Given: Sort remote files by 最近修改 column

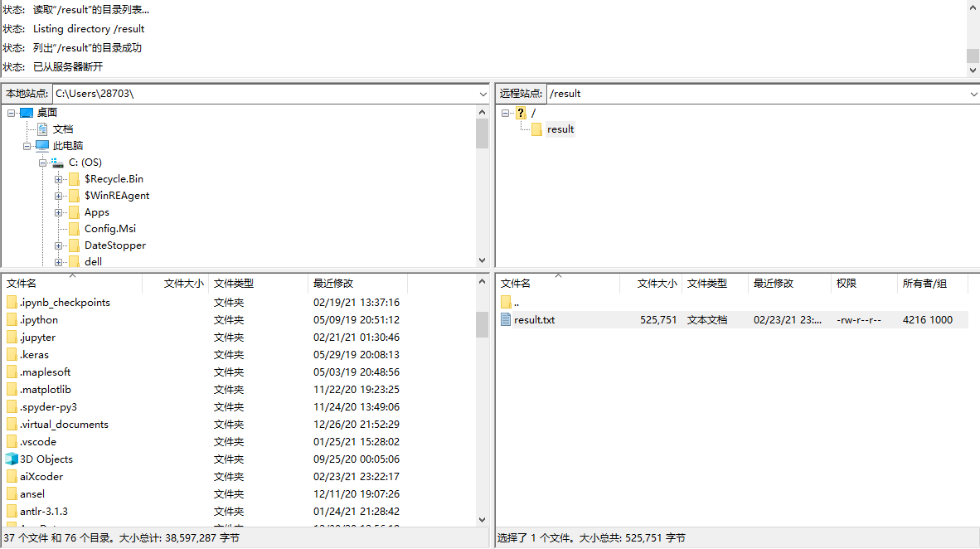Looking at the screenshot, I should 789,284.
